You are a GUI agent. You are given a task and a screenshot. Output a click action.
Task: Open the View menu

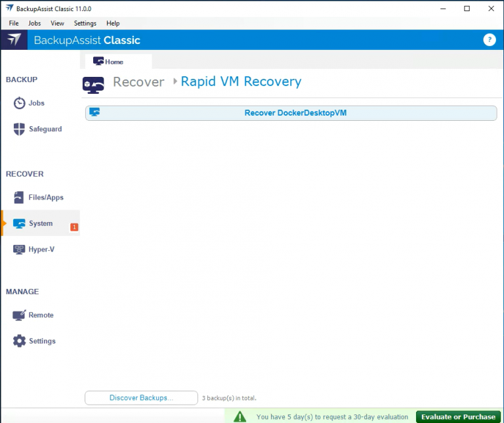(57, 23)
